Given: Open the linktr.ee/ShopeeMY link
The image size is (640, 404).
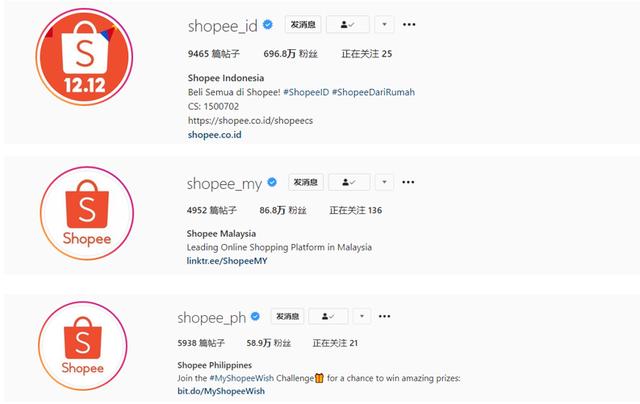Looking at the screenshot, I should pyautogui.click(x=227, y=261).
